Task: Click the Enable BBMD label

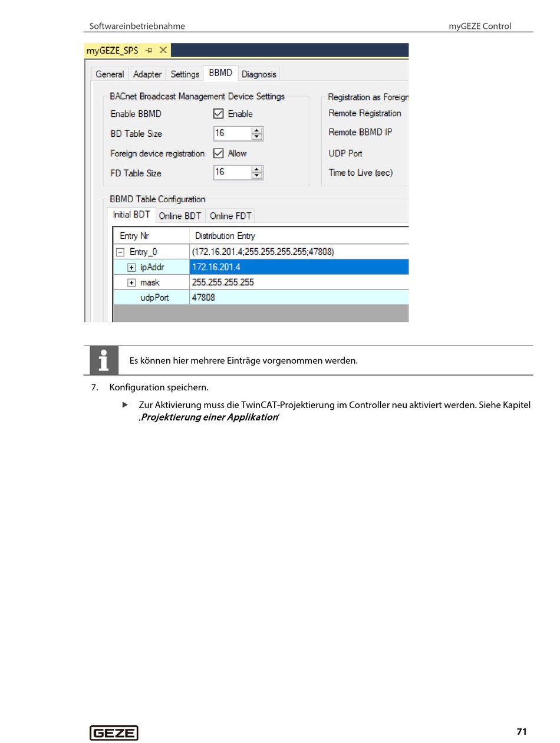Action: tap(136, 114)
